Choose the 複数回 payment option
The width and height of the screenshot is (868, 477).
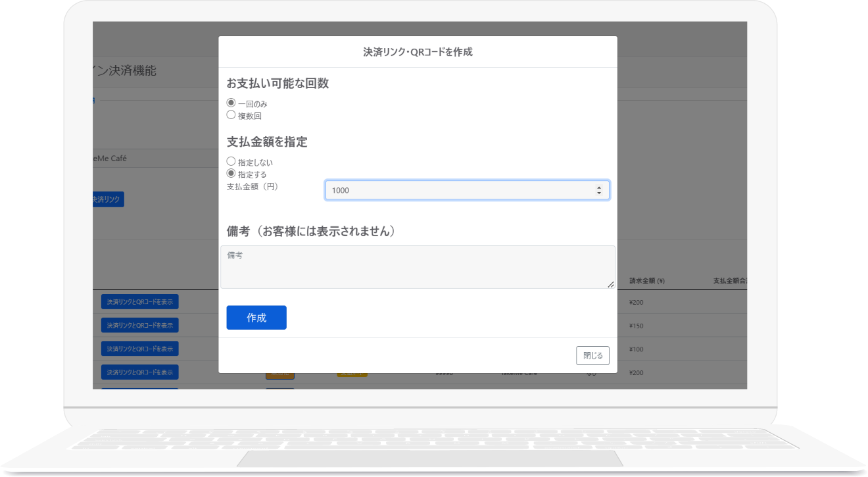[231, 114]
